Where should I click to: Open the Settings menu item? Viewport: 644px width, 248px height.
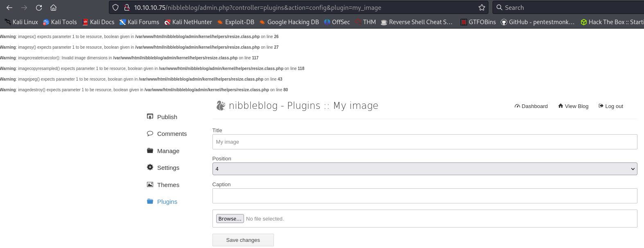point(168,168)
